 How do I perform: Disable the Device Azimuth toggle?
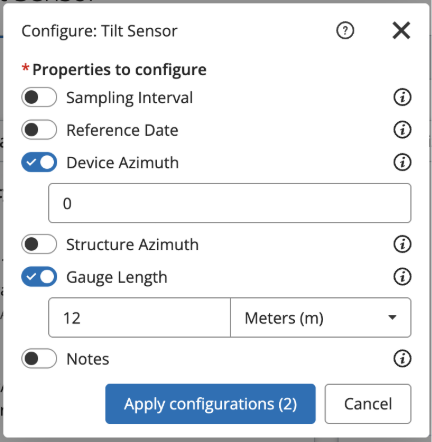click(39, 162)
